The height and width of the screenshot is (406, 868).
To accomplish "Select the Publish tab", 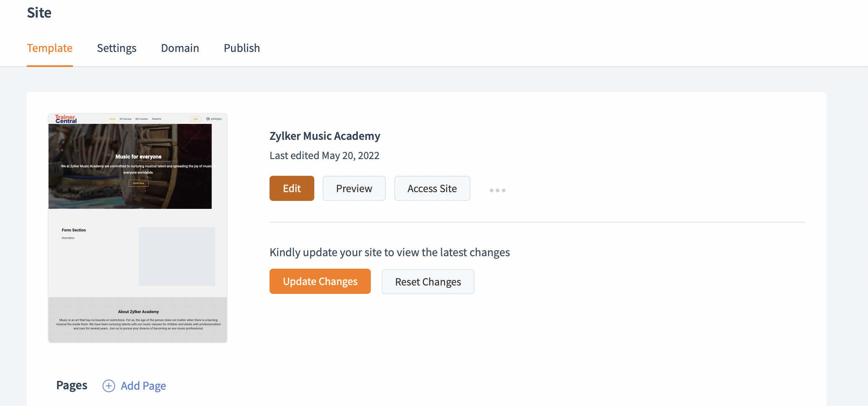I will (242, 48).
